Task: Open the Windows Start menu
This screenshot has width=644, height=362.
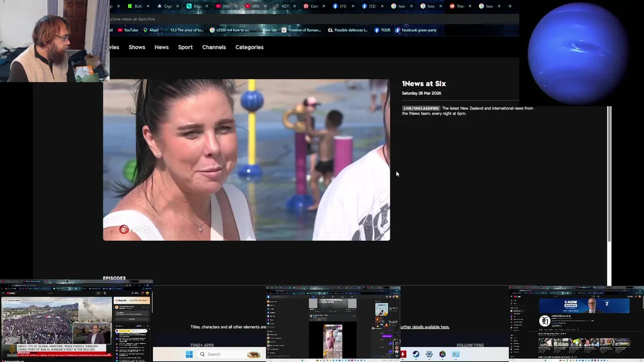Action: [189, 354]
